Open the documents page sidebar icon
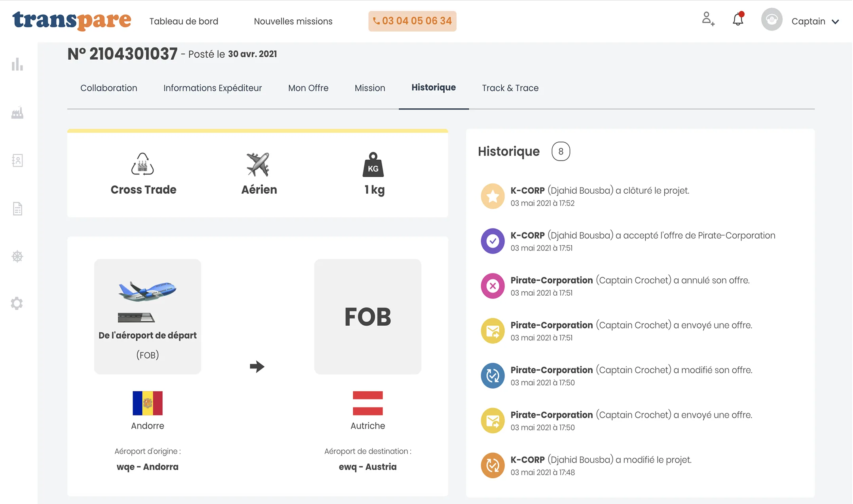The height and width of the screenshot is (504, 853). tap(17, 209)
